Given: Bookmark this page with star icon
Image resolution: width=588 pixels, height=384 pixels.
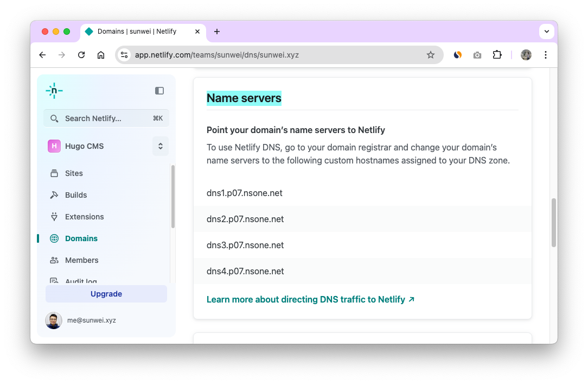Looking at the screenshot, I should tap(431, 55).
